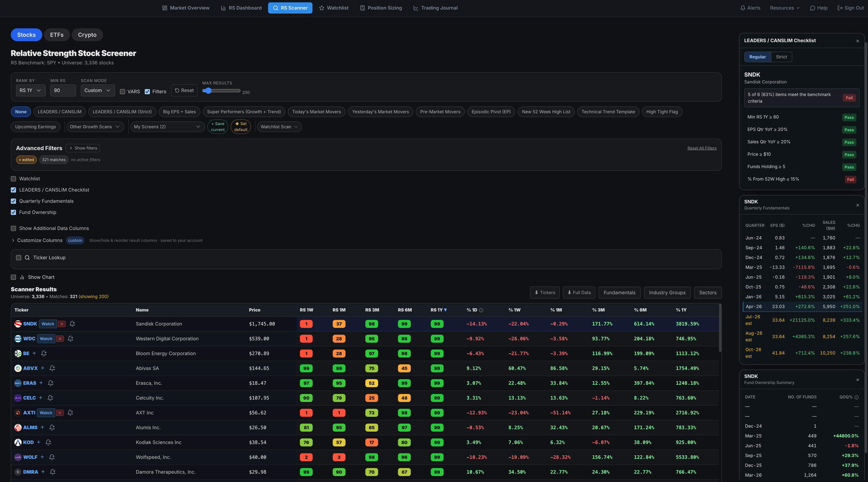This screenshot has height=482, width=868.
Task: Switch to the Crypto tab
Action: click(x=87, y=35)
